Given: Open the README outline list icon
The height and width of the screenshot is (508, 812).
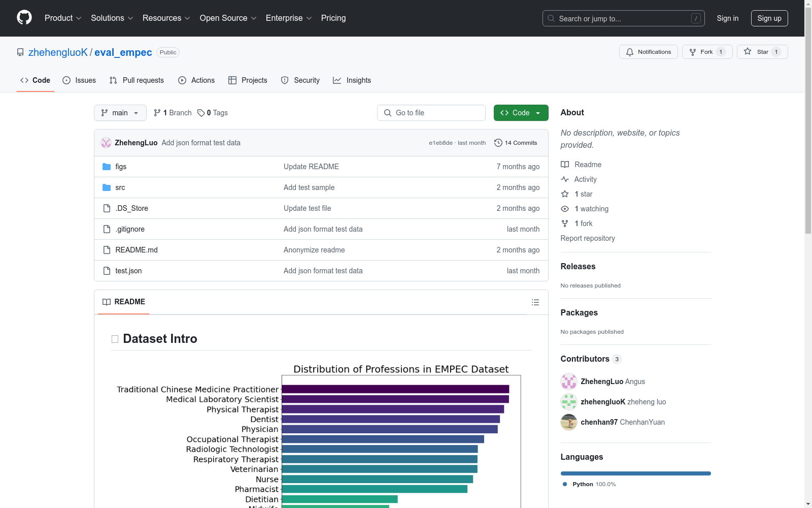Looking at the screenshot, I should coord(535,302).
